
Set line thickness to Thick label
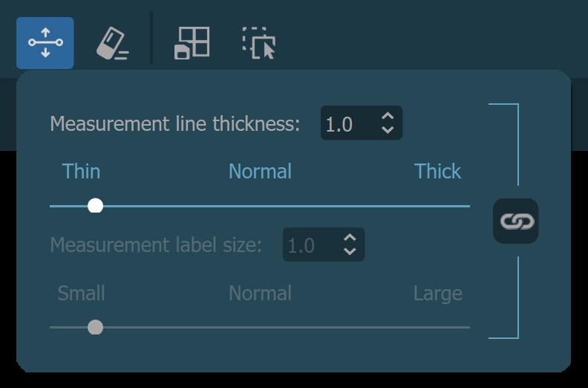437,172
